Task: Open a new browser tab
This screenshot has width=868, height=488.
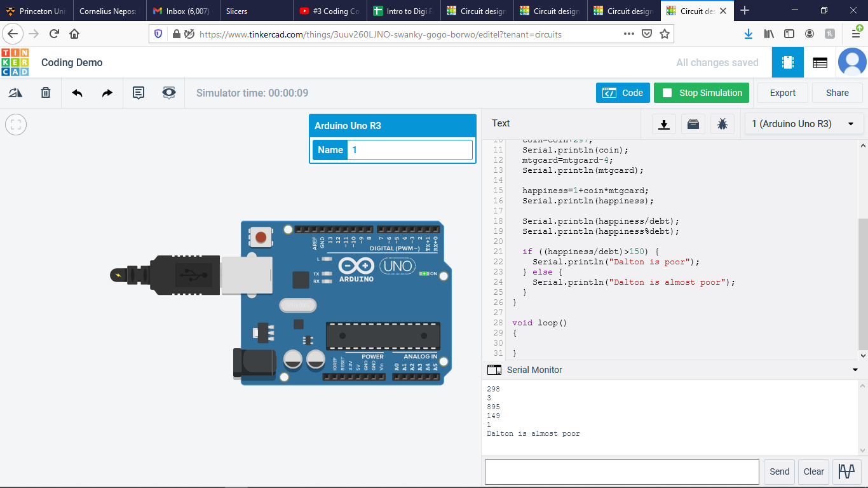Action: 745,11
